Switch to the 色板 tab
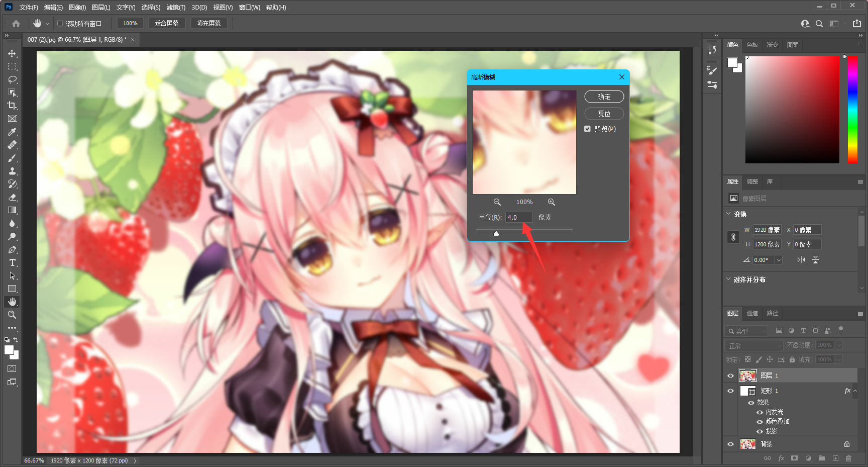This screenshot has width=868, height=467. point(752,45)
